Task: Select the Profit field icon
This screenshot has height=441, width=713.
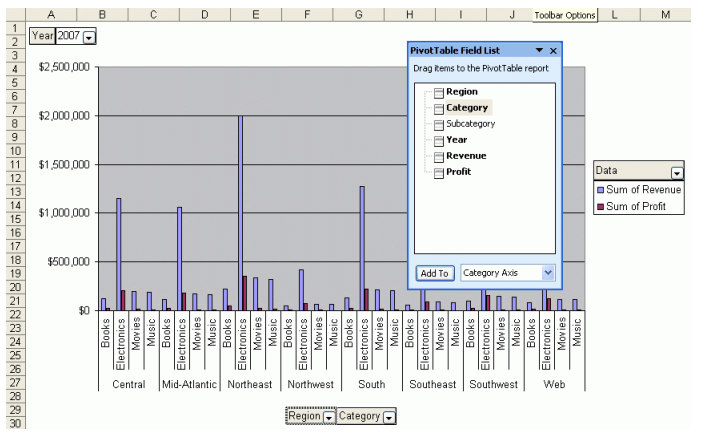Action: point(438,172)
